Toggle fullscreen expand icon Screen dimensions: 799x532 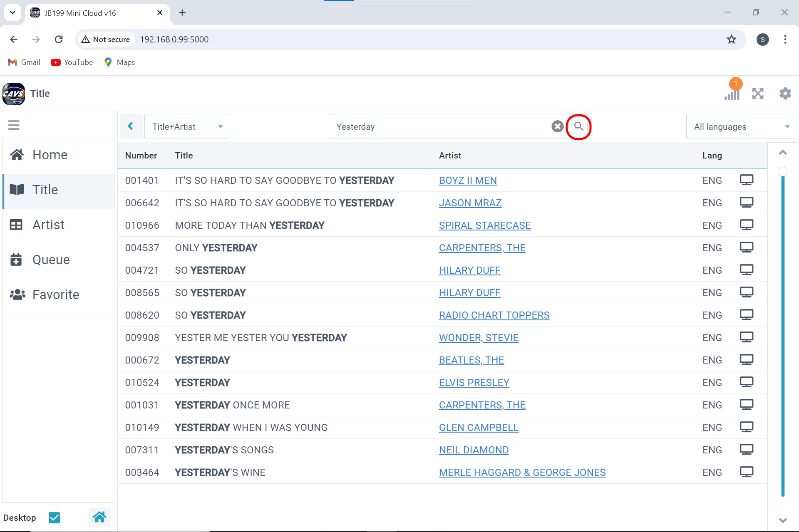[758, 94]
